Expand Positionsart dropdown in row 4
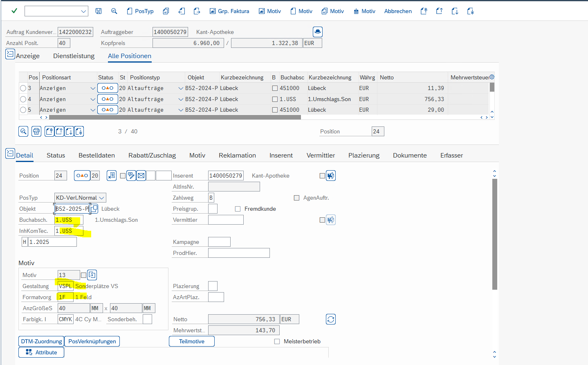Image resolution: width=588 pixels, height=365 pixels. point(93,99)
